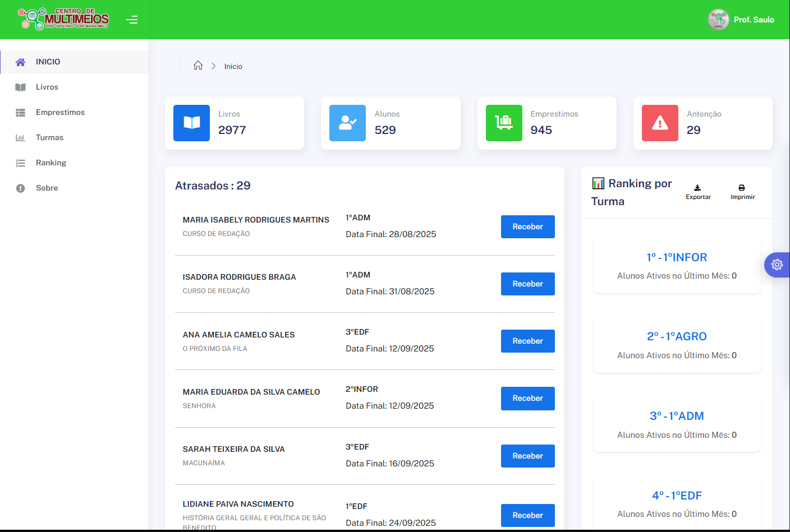Open Prof. Saulo profile avatar
Image resolution: width=790 pixels, height=532 pixels.
coord(718,20)
